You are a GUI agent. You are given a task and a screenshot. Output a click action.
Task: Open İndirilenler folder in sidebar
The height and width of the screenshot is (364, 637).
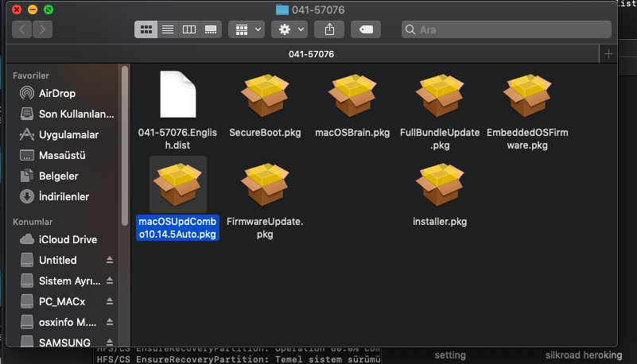(x=64, y=196)
